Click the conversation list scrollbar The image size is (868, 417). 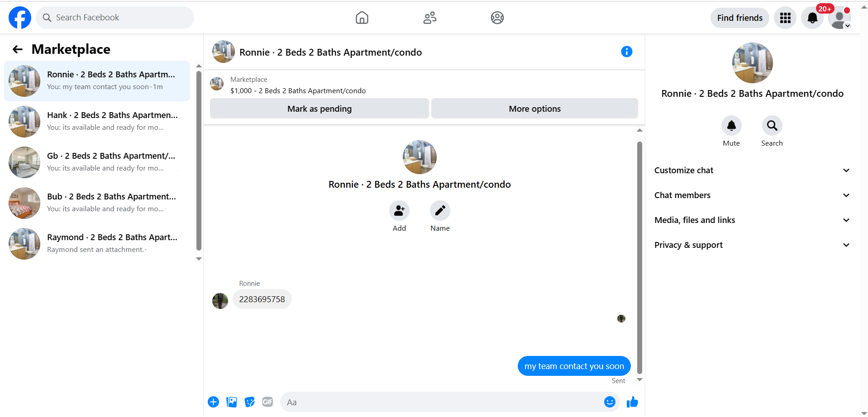pyautogui.click(x=199, y=161)
